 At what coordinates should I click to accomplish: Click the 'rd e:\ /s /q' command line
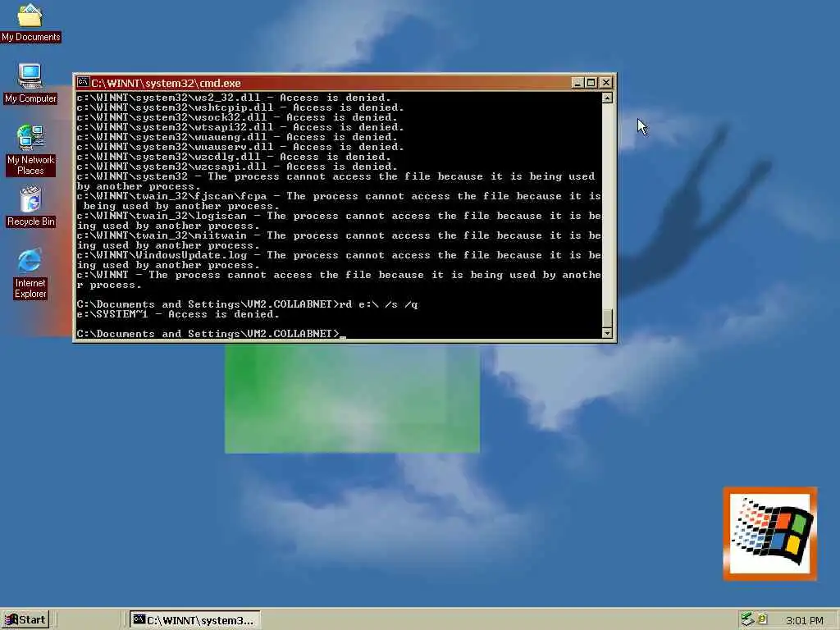(x=247, y=304)
